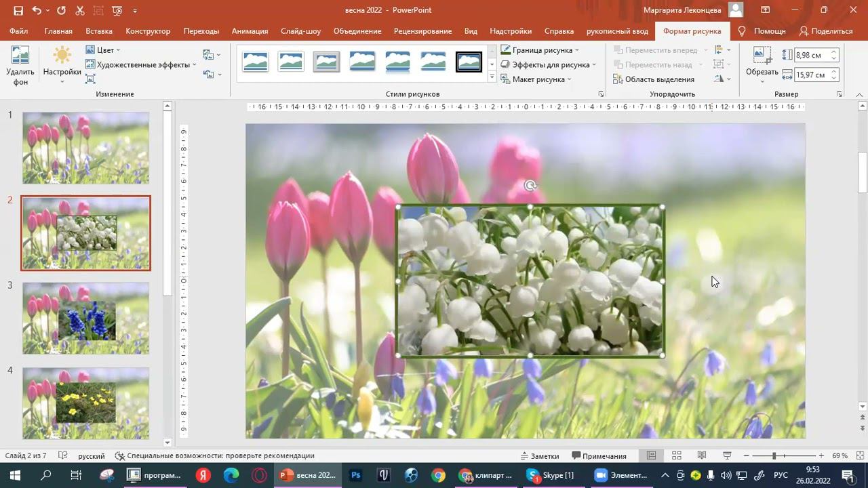Toggle the Примечания comments pane

pos(599,455)
